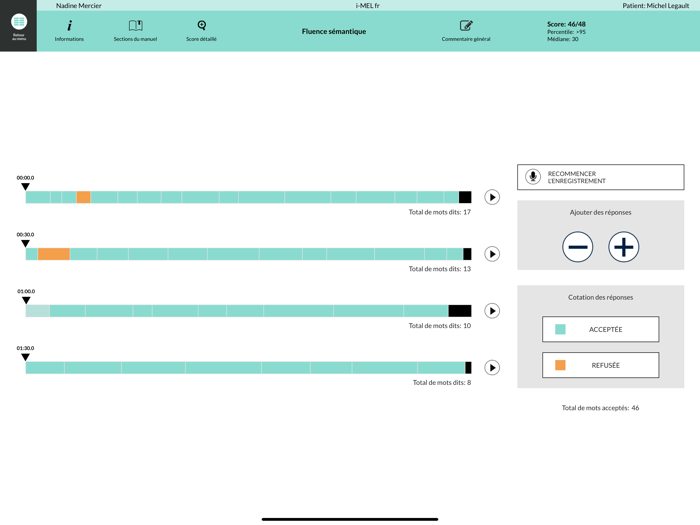Click the 00:30.0 timestamp label
This screenshot has height=525, width=700.
point(25,234)
